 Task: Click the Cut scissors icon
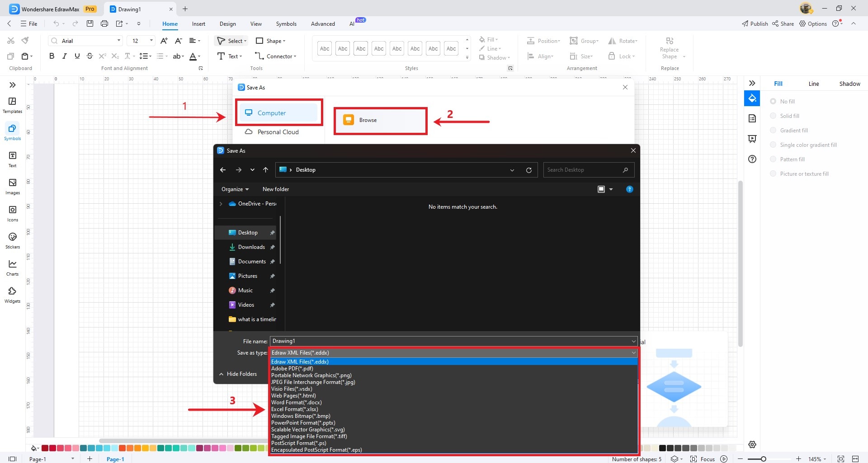click(11, 41)
